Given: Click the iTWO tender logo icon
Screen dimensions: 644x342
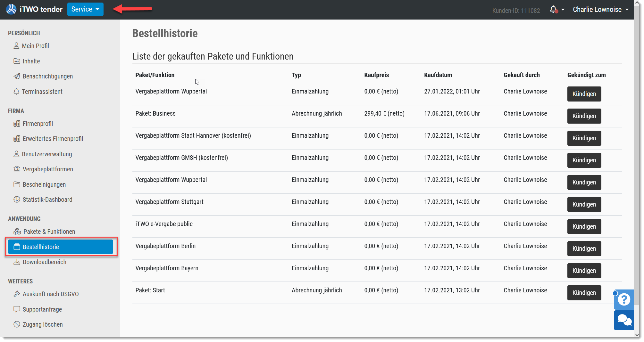Looking at the screenshot, I should pyautogui.click(x=11, y=9).
